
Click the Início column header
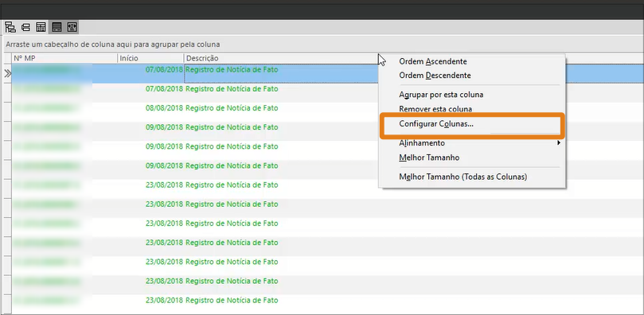tap(150, 58)
